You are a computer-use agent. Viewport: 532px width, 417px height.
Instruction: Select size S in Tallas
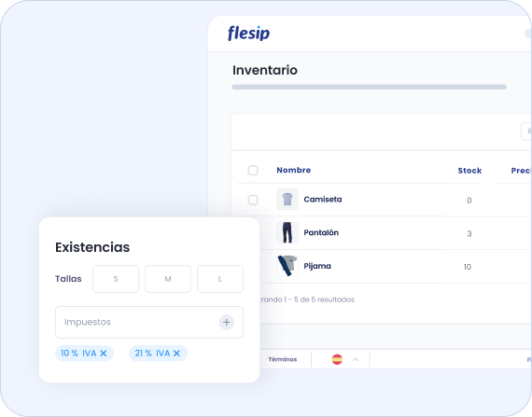[x=116, y=279]
